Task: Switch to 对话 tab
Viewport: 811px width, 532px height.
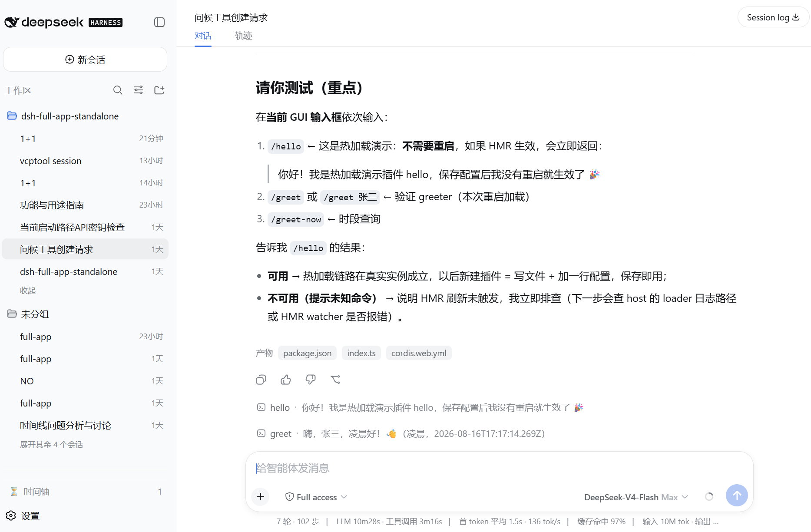Action: click(203, 36)
